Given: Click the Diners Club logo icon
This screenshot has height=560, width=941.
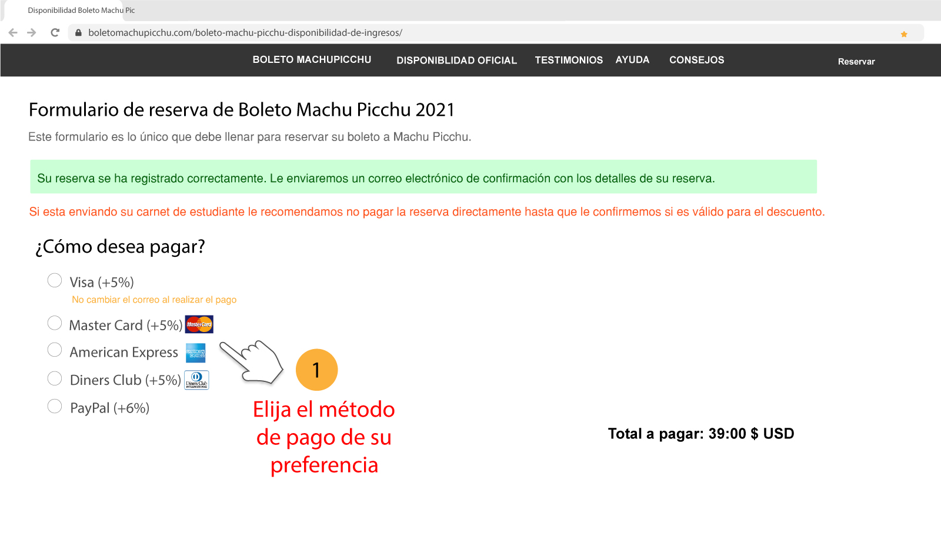Looking at the screenshot, I should (x=196, y=380).
